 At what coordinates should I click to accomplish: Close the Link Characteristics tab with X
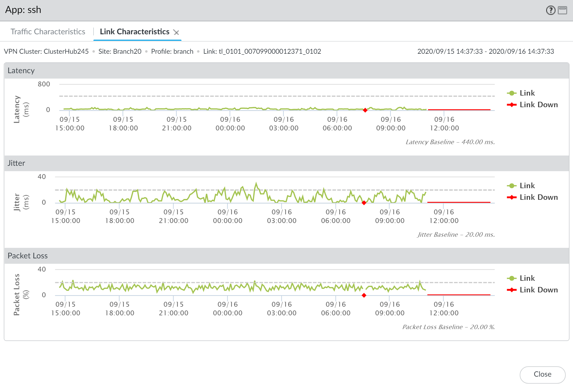tap(176, 32)
